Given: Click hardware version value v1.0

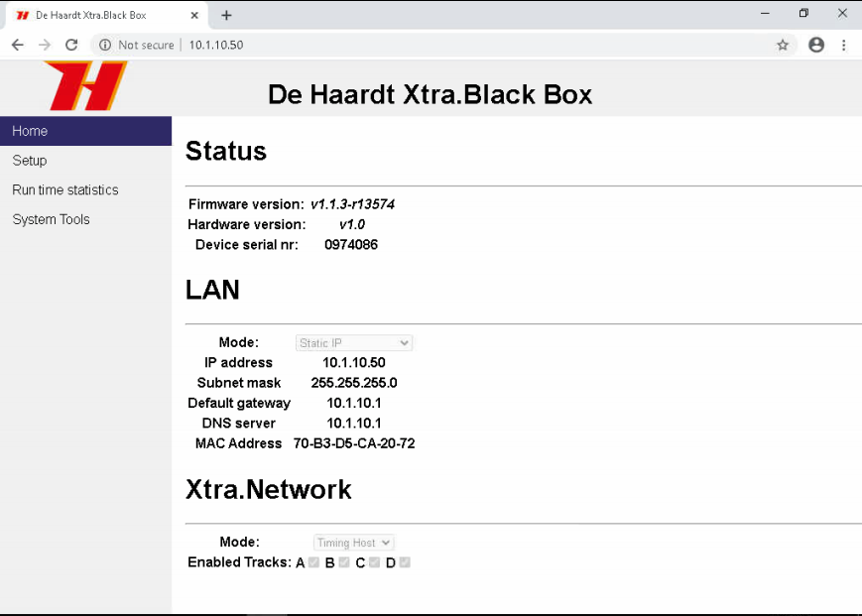Looking at the screenshot, I should 352,224.
